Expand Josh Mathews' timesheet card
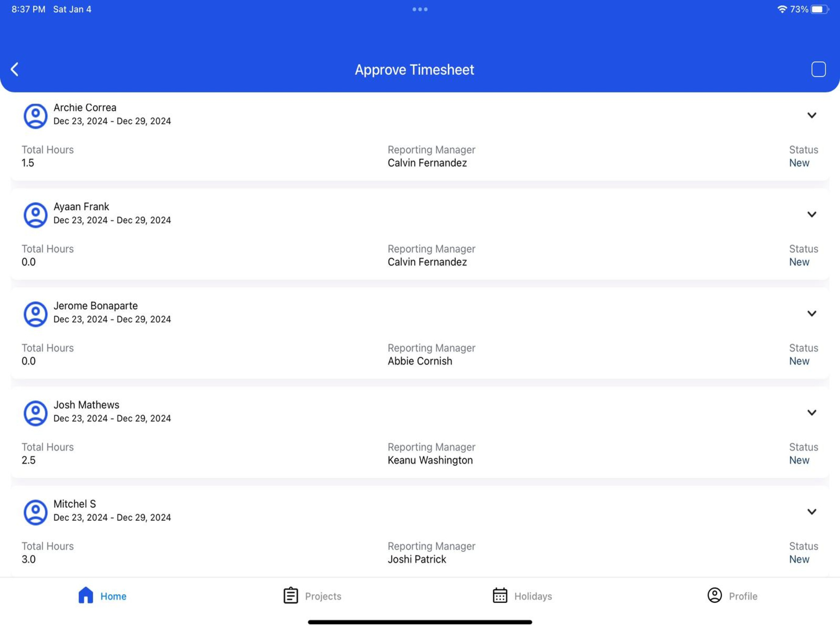This screenshot has width=840, height=630. [812, 412]
